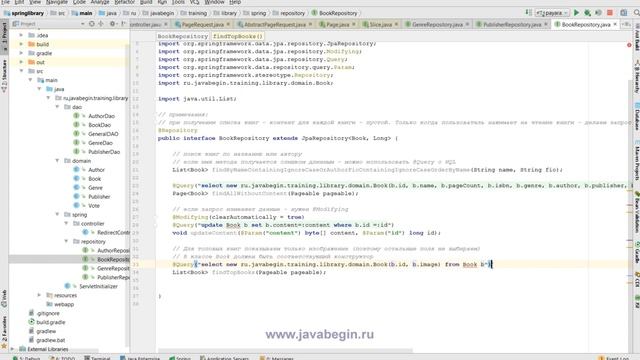This screenshot has height=360, width=640.
Task: Show hidden editor tabs dropdown
Action: (626, 24)
